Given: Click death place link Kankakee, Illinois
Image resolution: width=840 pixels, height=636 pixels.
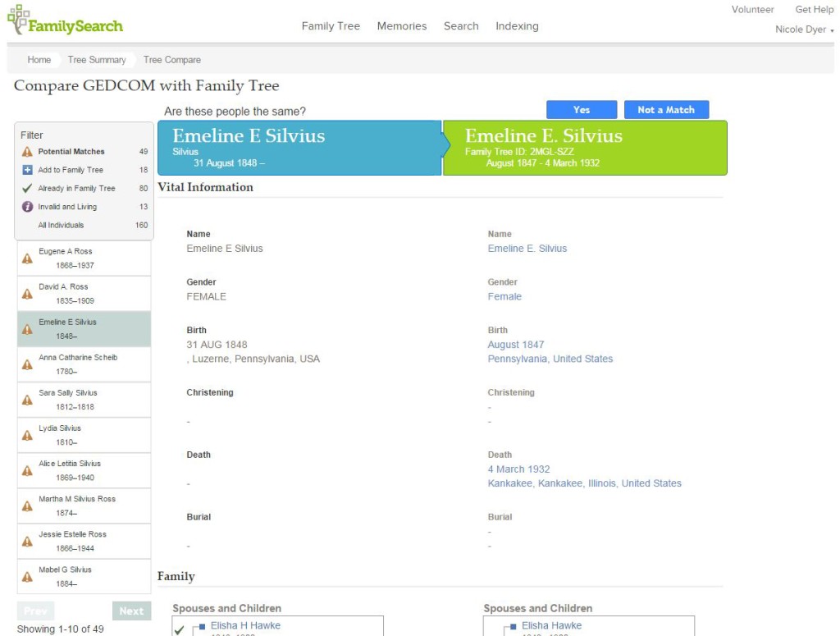Looking at the screenshot, I should (584, 483).
